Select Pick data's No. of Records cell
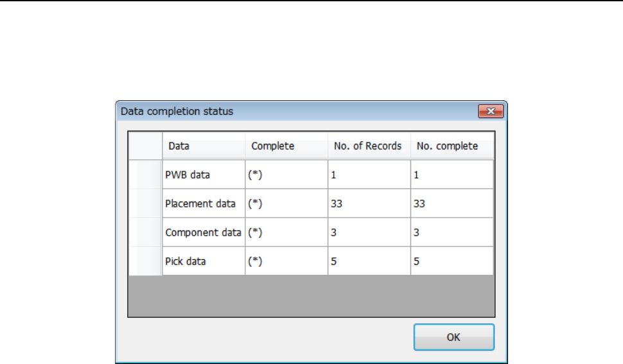Image resolution: width=623 pixels, height=364 pixels. [x=369, y=261]
